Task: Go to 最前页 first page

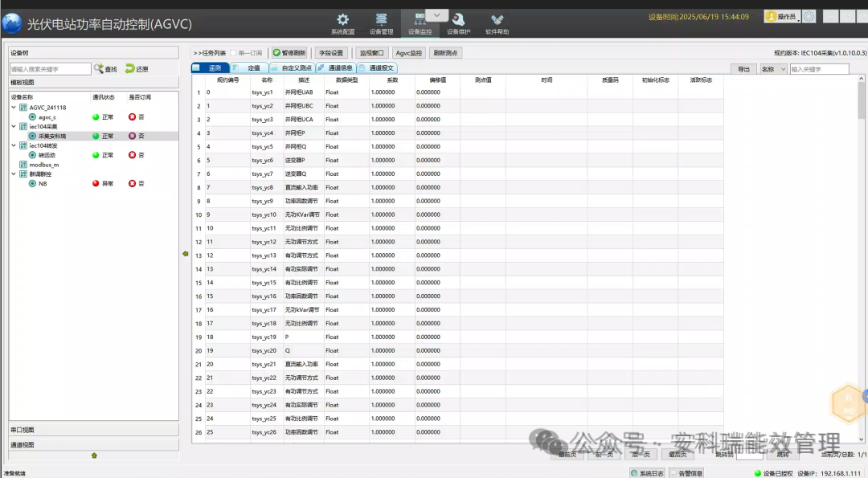Action: [567, 454]
